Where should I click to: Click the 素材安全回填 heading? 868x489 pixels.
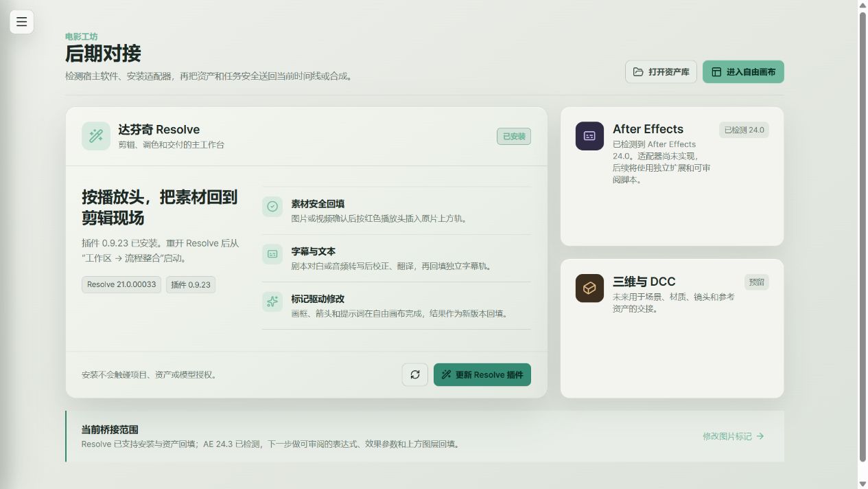point(318,204)
